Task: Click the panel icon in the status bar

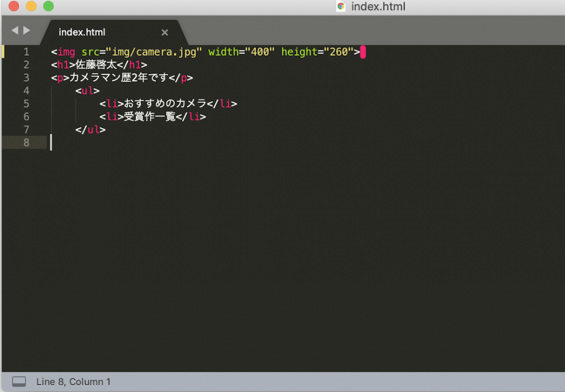Action: [19, 381]
